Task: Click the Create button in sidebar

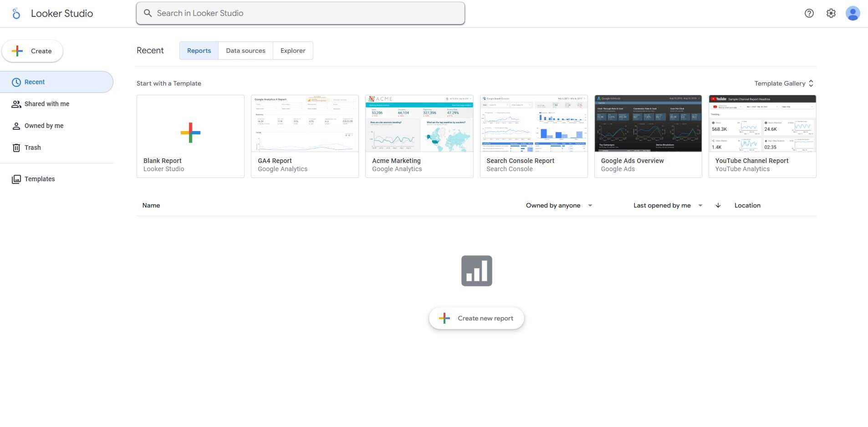Action: click(x=32, y=51)
